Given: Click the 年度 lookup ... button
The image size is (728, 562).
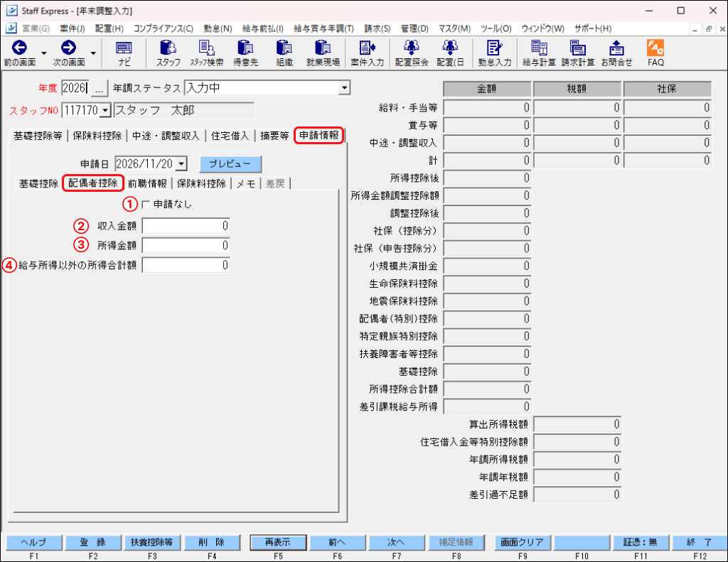Looking at the screenshot, I should 99,87.
